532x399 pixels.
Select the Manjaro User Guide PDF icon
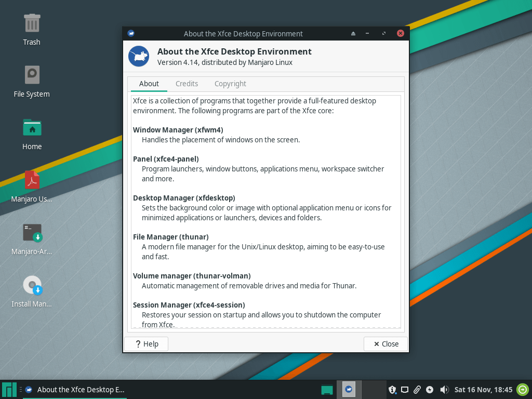tap(32, 180)
